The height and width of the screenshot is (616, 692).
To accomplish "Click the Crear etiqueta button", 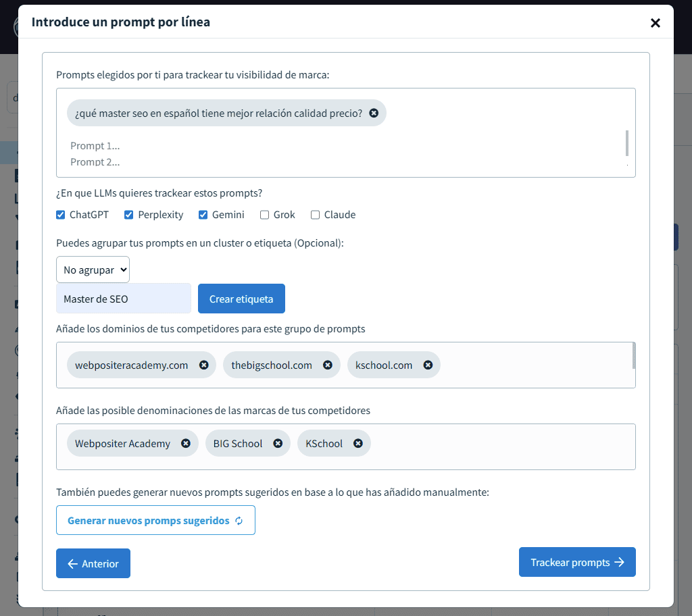I will pos(241,298).
